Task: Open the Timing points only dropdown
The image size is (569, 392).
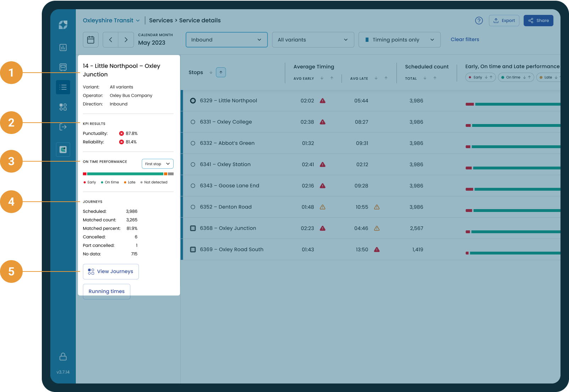Action: point(400,40)
